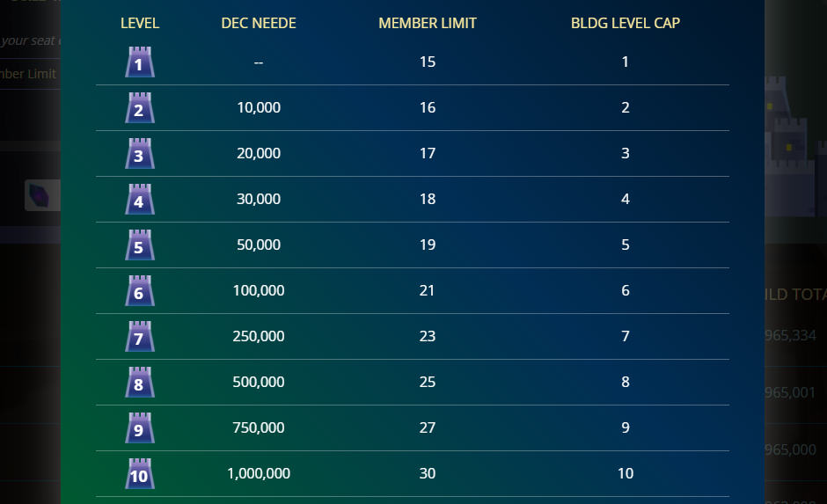Click the 250,000 DEC amount
Image resolution: width=827 pixels, height=504 pixels.
[x=259, y=336]
